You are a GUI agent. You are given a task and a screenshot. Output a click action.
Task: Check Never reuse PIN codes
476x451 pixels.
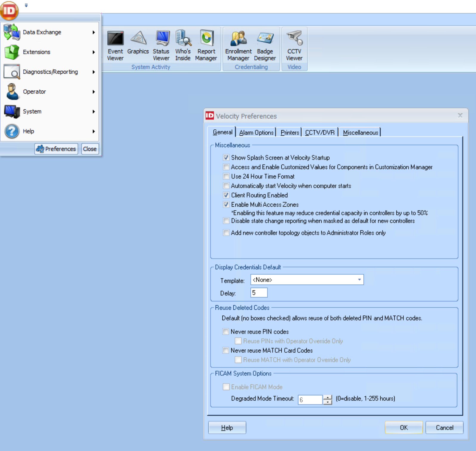(226, 331)
